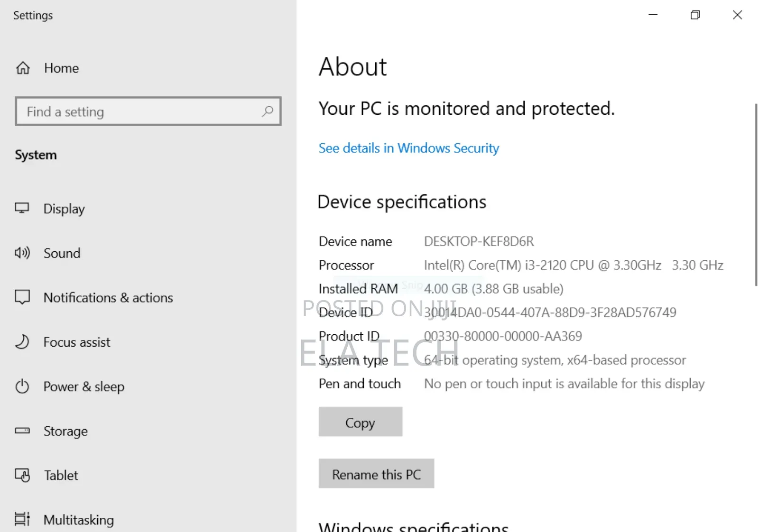Open Storage settings via drive icon
Screen dimensions: 759x532
pyautogui.click(x=22, y=431)
